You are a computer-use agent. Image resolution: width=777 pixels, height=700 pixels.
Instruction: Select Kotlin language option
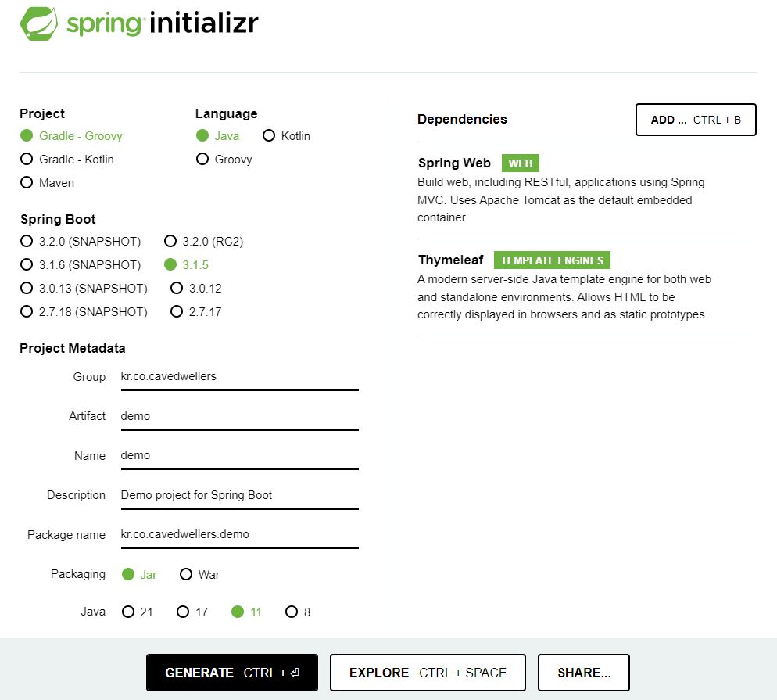point(286,136)
